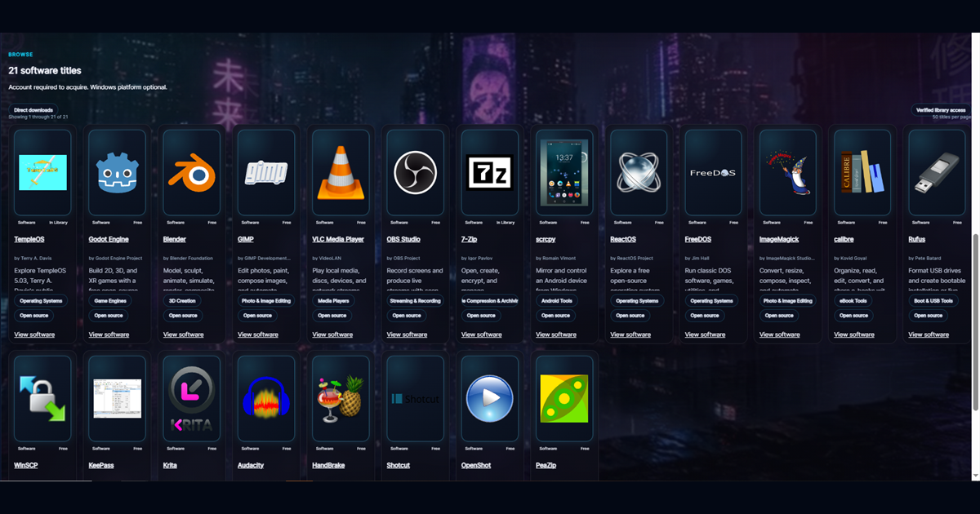Open the Audacity title link

[x=251, y=465]
